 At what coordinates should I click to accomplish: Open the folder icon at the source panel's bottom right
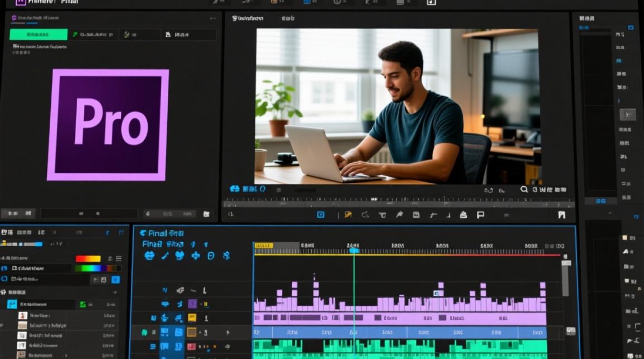206,214
